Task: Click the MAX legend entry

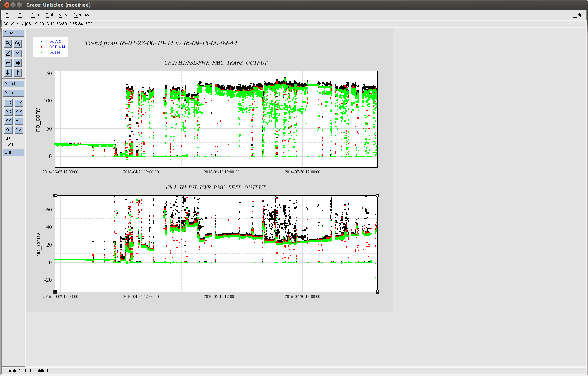Action: tap(56, 41)
